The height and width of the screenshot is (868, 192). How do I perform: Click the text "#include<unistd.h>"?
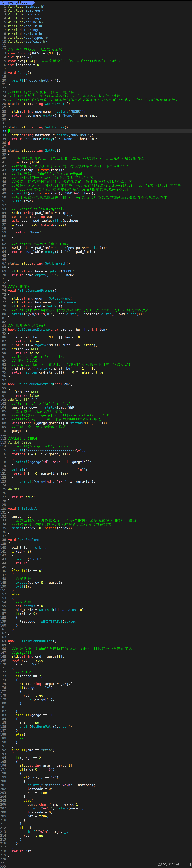pos(25,34)
